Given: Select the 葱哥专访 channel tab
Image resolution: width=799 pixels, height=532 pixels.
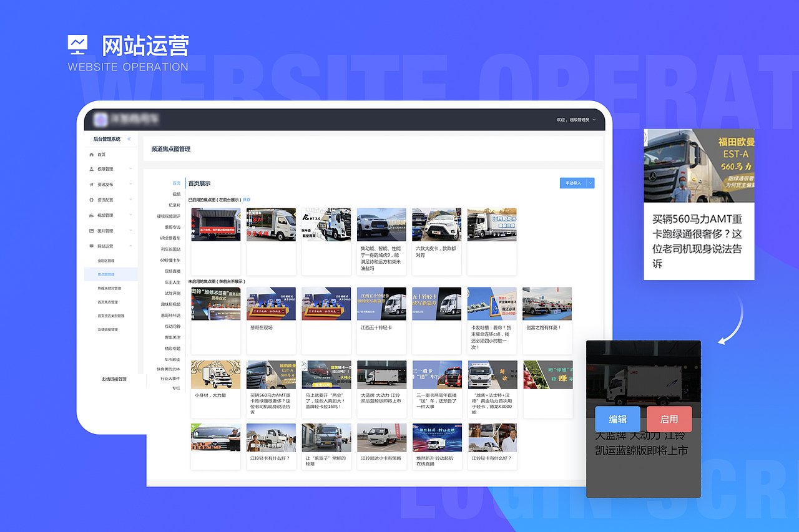Looking at the screenshot, I should tap(172, 227).
